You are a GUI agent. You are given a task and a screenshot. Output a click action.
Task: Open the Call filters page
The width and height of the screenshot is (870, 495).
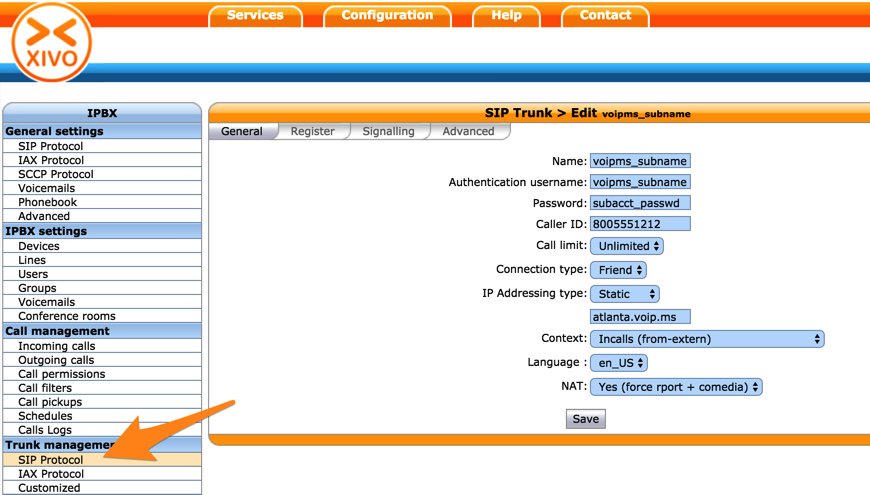click(x=102, y=388)
